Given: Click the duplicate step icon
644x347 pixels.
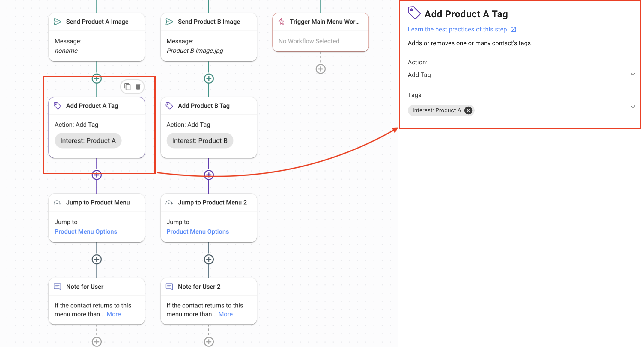Looking at the screenshot, I should [x=127, y=87].
